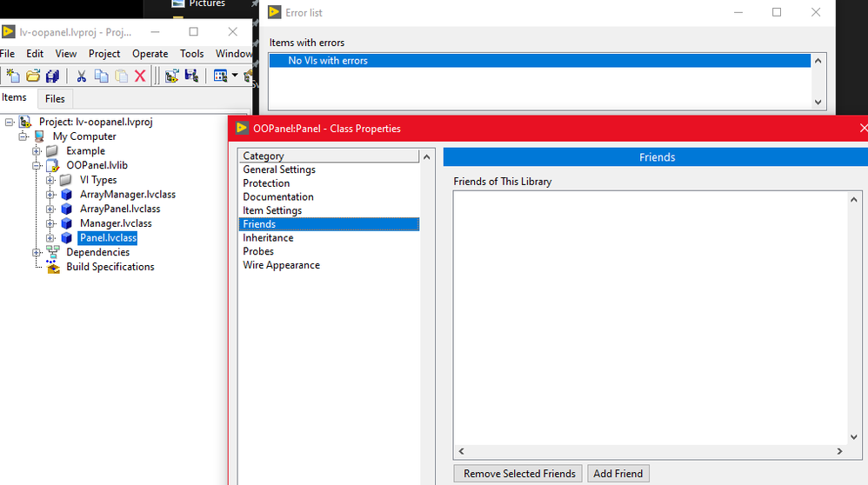The image size is (868, 485).
Task: Expand the Panel.lvclass node
Action: pyautogui.click(x=50, y=238)
